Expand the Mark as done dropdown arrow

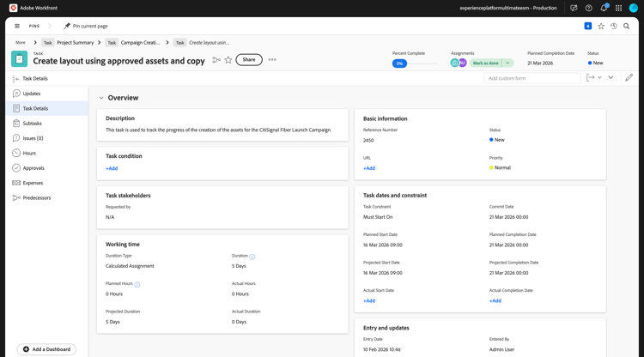point(508,63)
